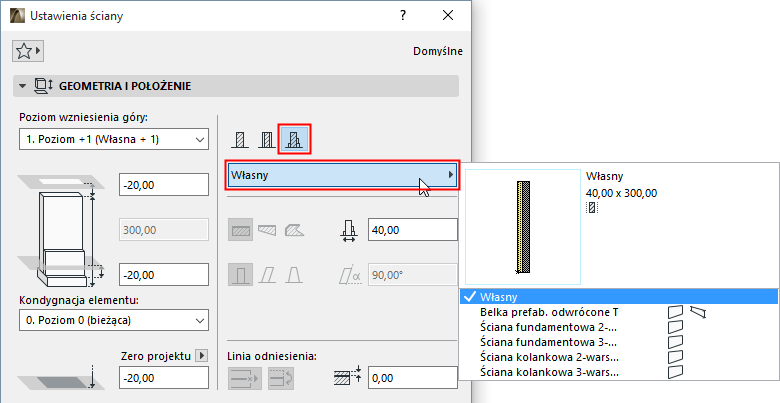
Task: Click the wall height field 300,00
Action: 164,230
